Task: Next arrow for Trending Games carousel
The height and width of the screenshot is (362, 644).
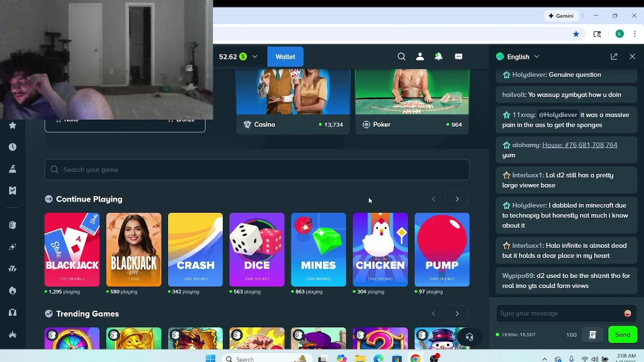Action: 457,314
